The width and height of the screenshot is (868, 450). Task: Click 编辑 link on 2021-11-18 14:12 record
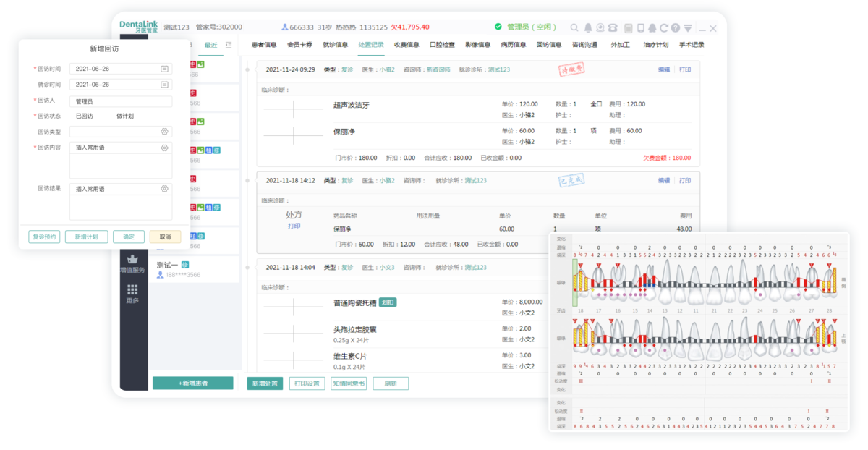(x=663, y=180)
